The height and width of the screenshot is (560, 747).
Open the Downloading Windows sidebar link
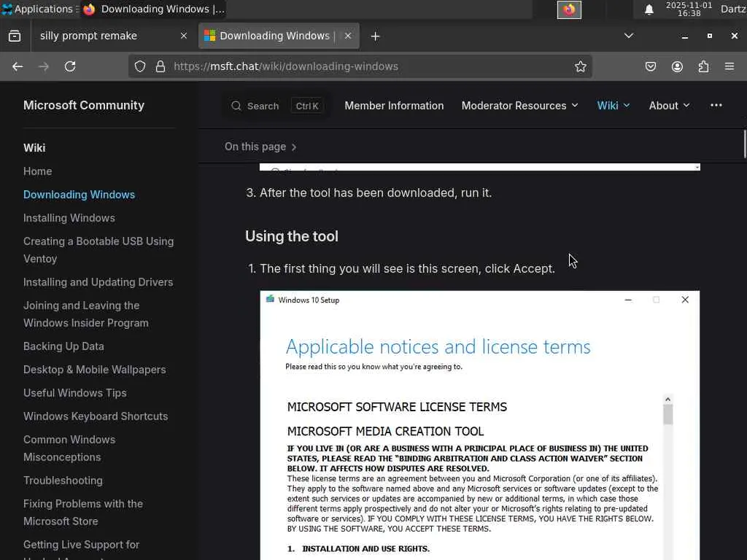click(79, 195)
